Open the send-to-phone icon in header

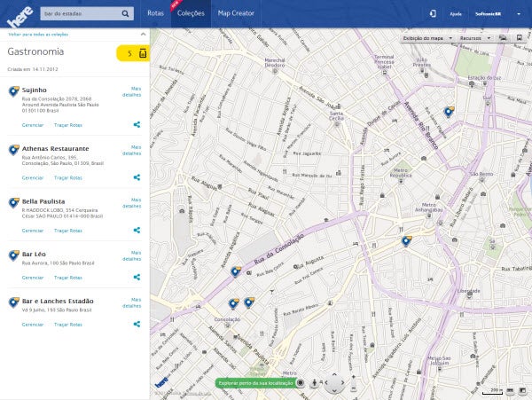pyautogui.click(x=433, y=13)
